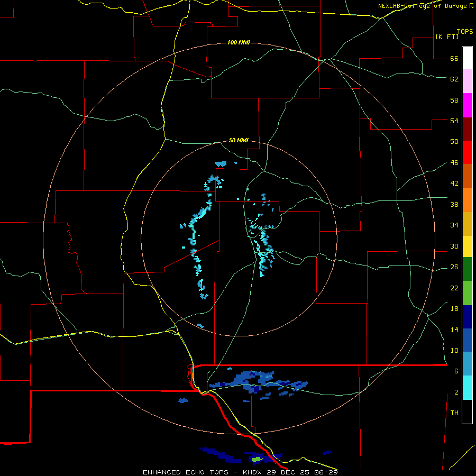Click the TOPS legend title
Image resolution: width=476 pixels, height=476 pixels.
tap(465, 31)
